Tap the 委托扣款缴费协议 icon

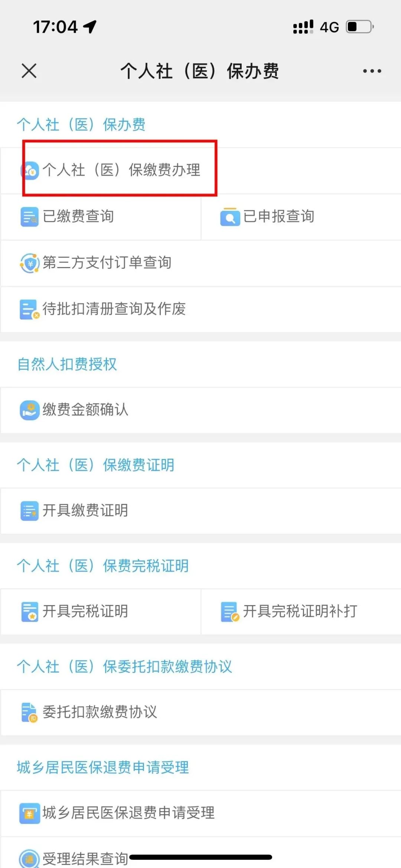(x=29, y=712)
